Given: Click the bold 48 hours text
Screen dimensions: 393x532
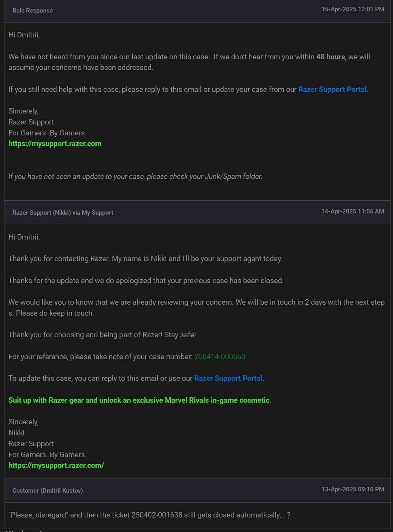Looking at the screenshot, I should click(331, 57).
